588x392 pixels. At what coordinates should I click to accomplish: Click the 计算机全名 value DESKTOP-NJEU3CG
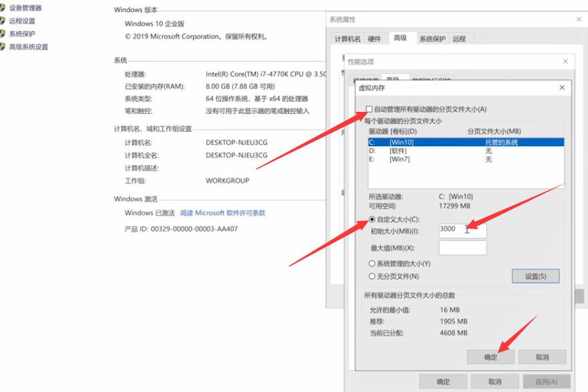pyautogui.click(x=236, y=155)
